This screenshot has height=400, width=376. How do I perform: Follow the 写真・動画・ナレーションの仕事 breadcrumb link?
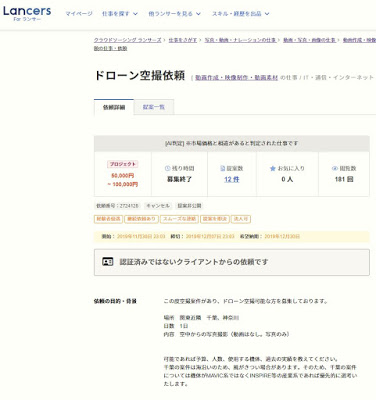[240, 40]
